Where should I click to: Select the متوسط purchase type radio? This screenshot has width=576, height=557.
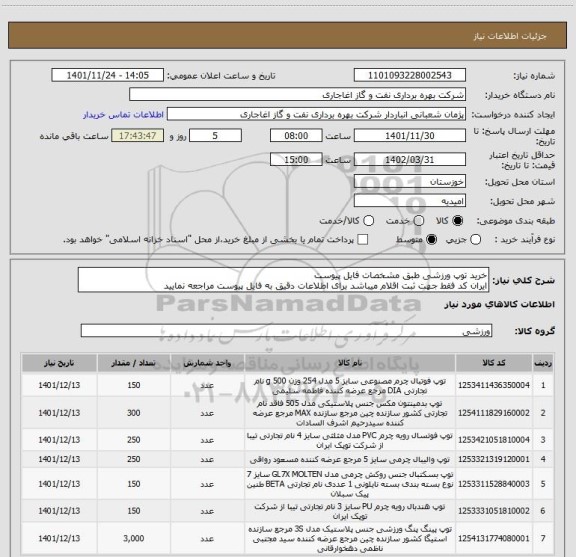tap(431, 240)
